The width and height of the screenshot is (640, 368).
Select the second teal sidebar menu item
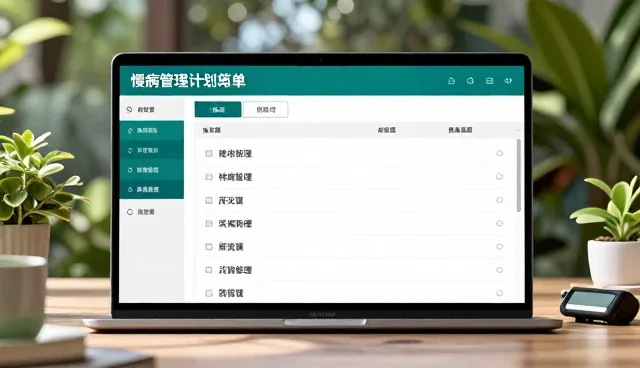coord(152,150)
